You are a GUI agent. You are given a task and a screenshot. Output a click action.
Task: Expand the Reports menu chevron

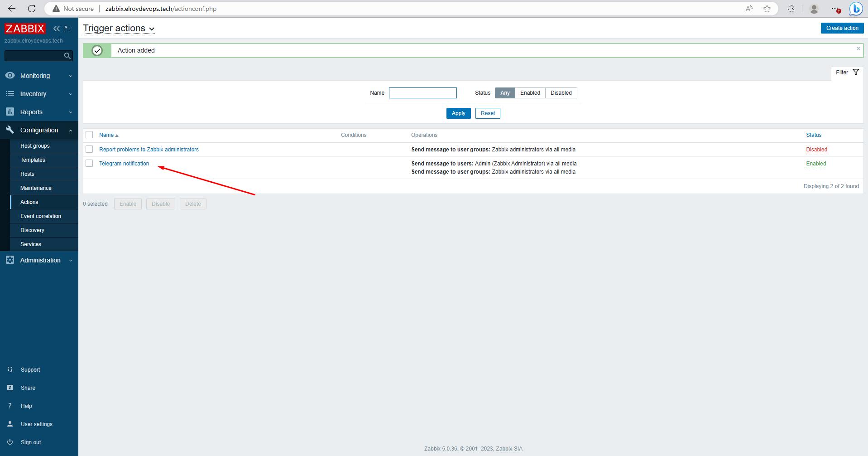[x=71, y=112]
